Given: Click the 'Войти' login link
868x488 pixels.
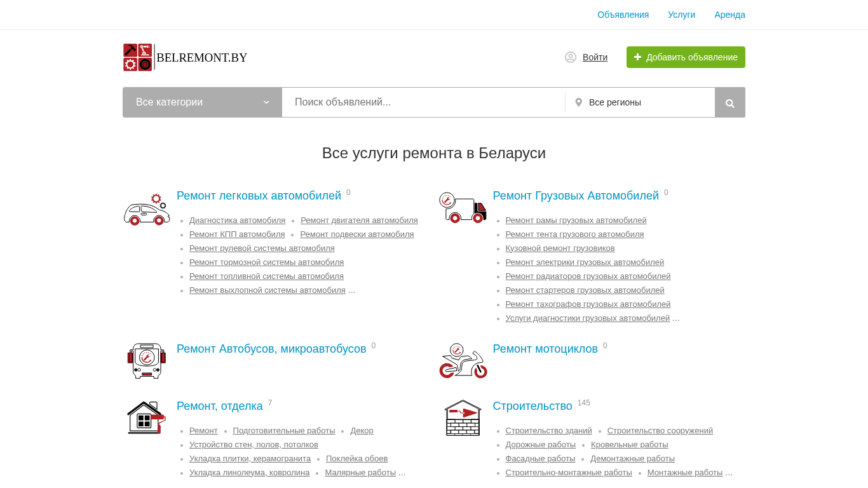Looking at the screenshot, I should (x=595, y=57).
